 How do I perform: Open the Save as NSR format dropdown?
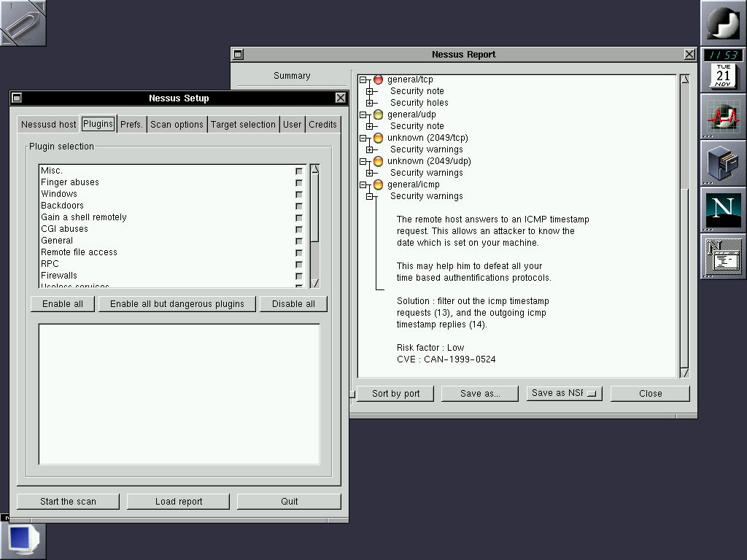click(563, 393)
